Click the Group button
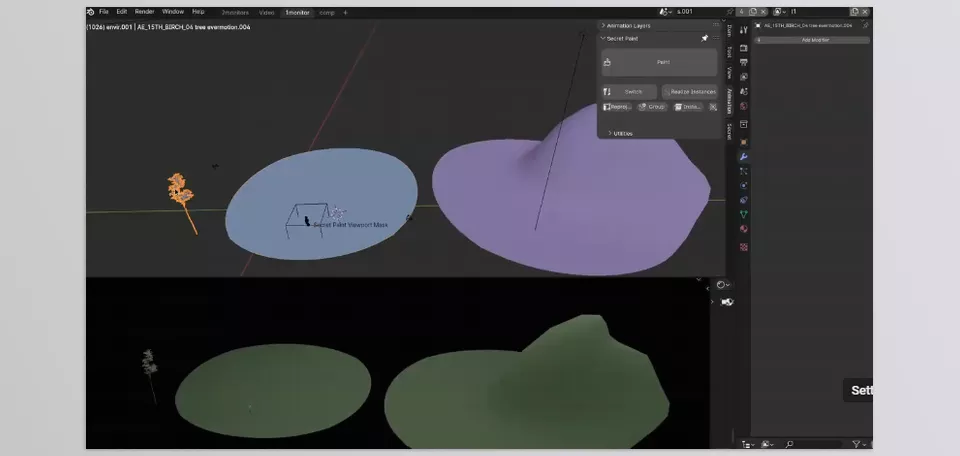 click(x=652, y=107)
